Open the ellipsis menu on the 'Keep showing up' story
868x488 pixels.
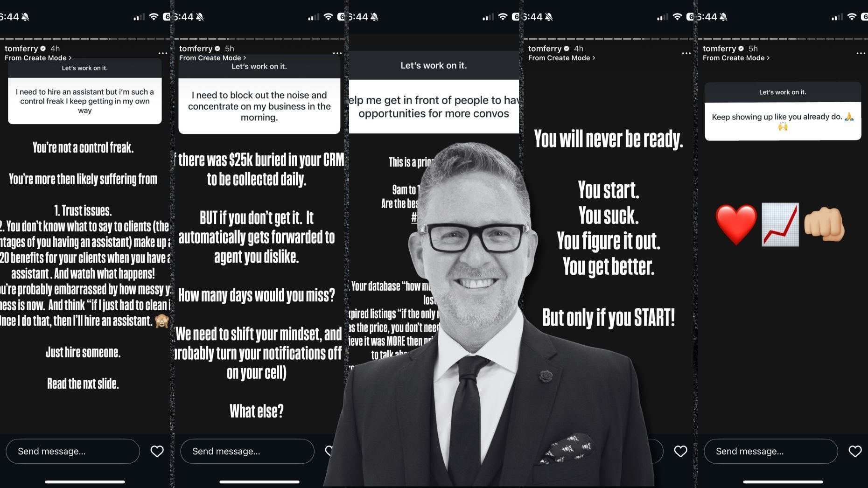click(x=861, y=53)
